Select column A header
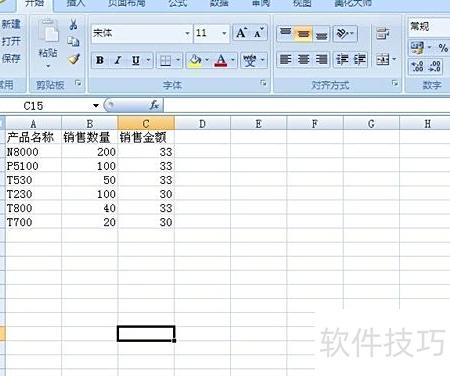Screen dimensions: 450x376 coord(33,124)
